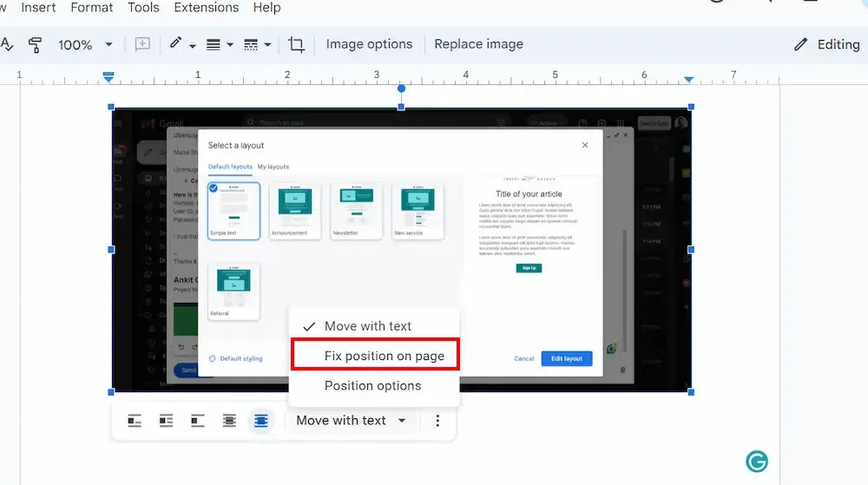Select Behind text option

point(229,421)
